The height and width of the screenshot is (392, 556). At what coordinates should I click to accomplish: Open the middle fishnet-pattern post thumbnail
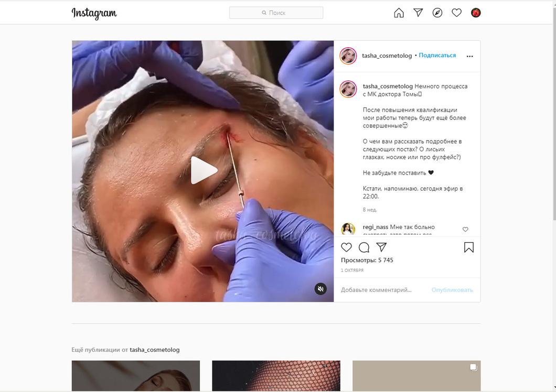pyautogui.click(x=276, y=376)
